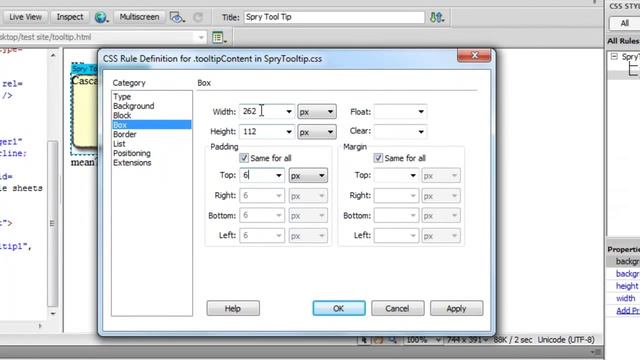This screenshot has height=360, width=640.
Task: Click the width property in Properties list
Action: pos(625,298)
